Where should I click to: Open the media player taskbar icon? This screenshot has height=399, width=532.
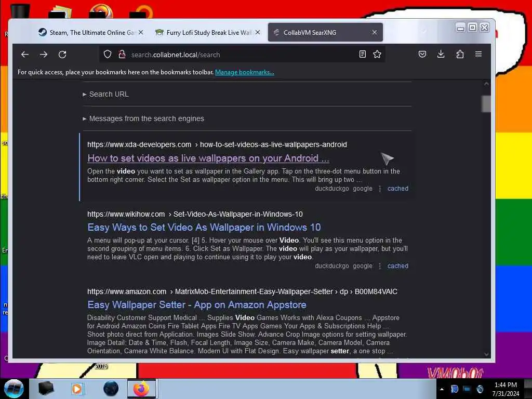coord(77,389)
